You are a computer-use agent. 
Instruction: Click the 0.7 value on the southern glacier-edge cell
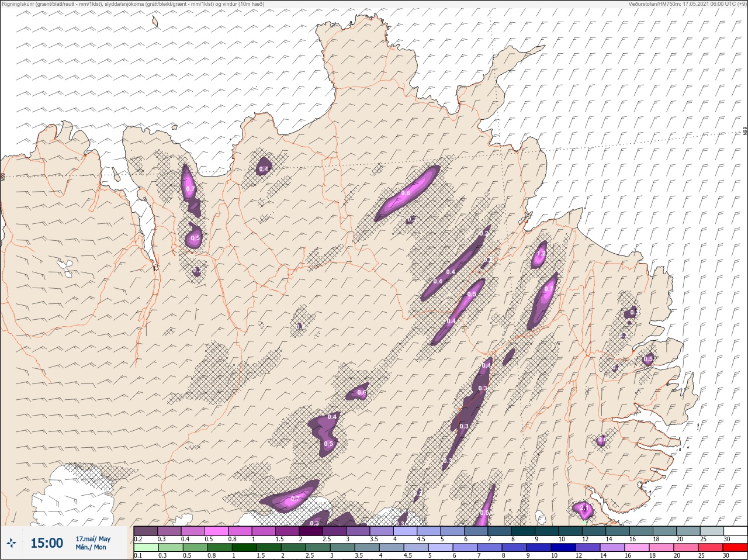point(295,499)
